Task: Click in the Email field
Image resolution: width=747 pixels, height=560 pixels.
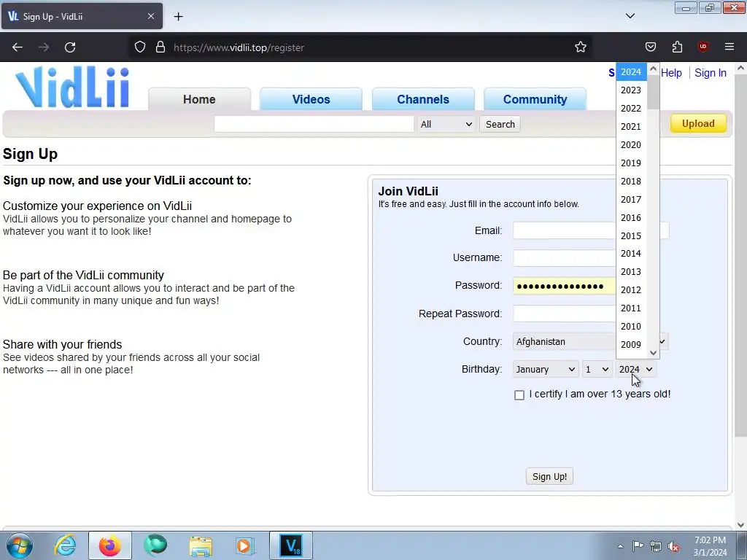Action: (x=591, y=230)
